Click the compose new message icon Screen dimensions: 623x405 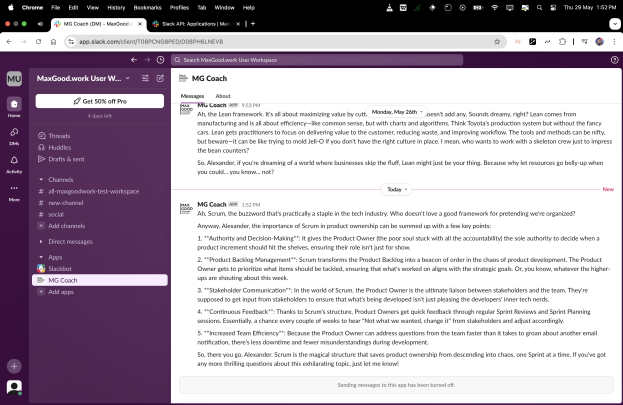click(160, 78)
